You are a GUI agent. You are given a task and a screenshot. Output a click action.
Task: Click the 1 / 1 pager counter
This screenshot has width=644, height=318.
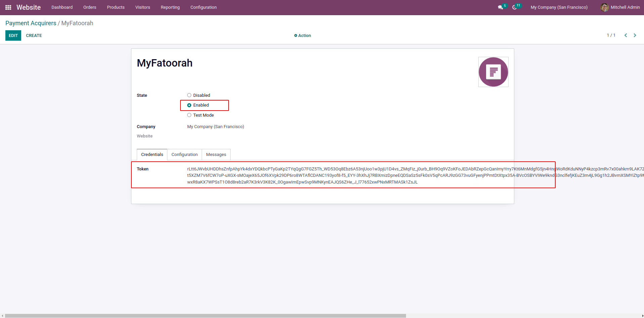pos(611,35)
